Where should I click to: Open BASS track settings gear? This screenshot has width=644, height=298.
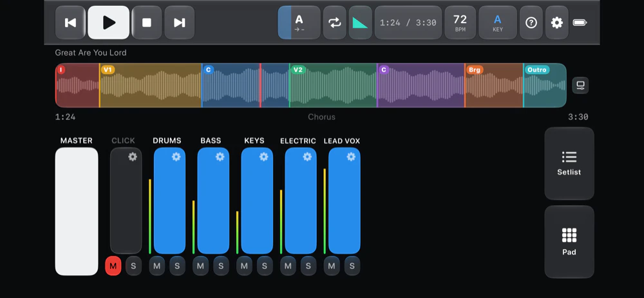(220, 157)
